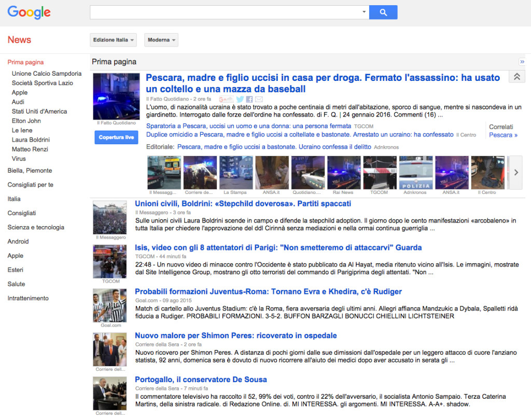Email the Pescara article via the envelope icon
The height and width of the screenshot is (420, 531).
[259, 99]
